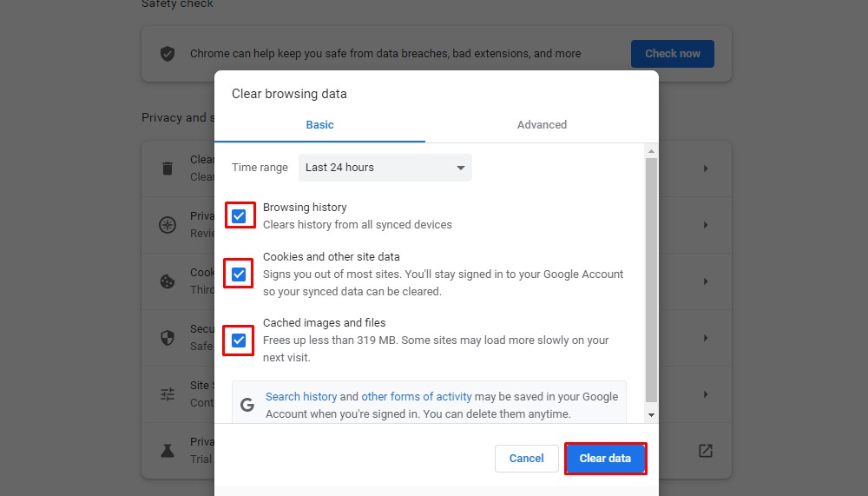Click the Privacy guide compass icon
Viewport: 868px width, 496px height.
(x=168, y=225)
